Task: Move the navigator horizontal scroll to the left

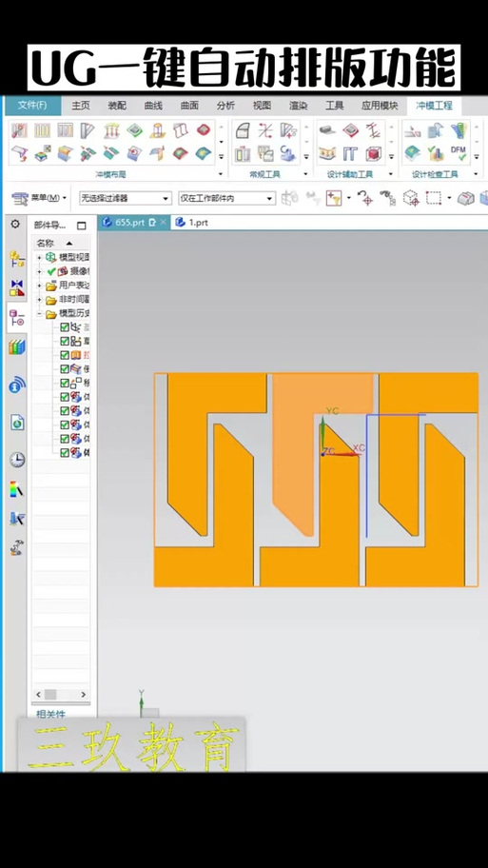Action: coord(39,694)
